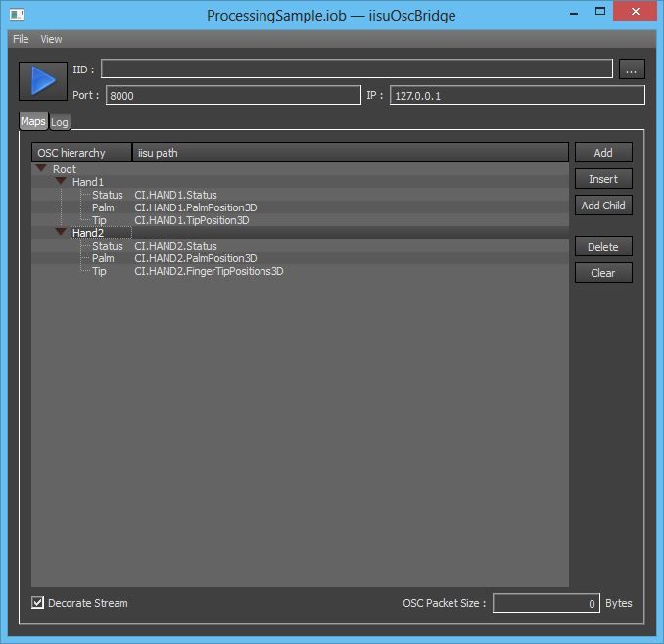The image size is (664, 644).
Task: Click the Add button
Action: (x=603, y=153)
